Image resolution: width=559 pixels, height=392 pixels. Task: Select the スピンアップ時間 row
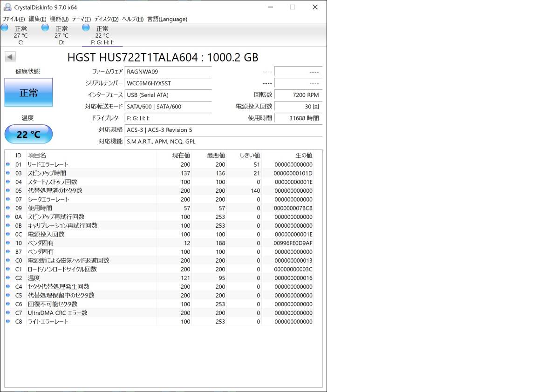click(159, 173)
